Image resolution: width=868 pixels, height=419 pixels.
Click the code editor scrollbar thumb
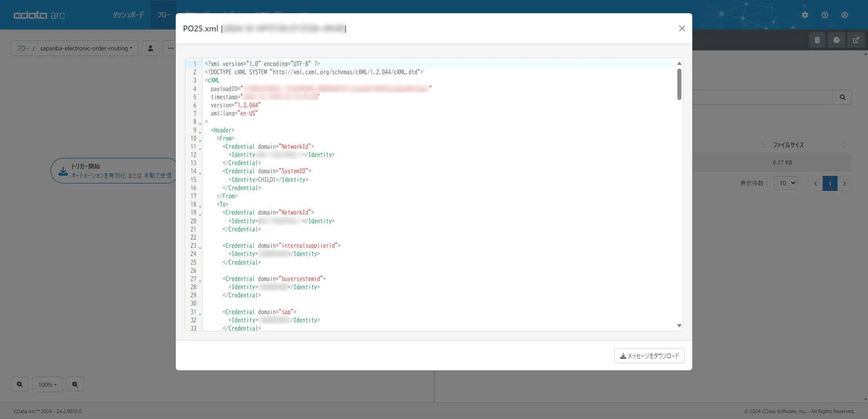(x=679, y=84)
